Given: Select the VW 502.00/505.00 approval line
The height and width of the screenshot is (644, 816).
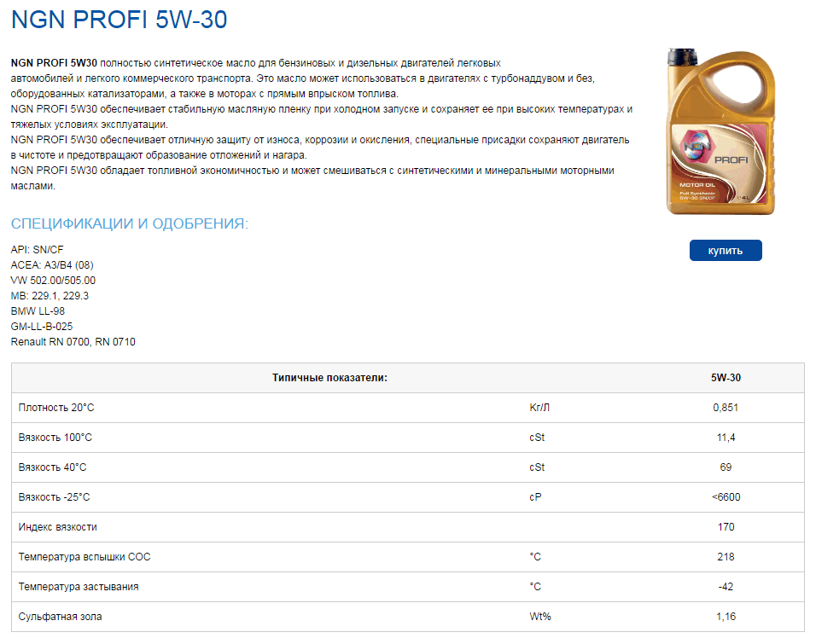Looking at the screenshot, I should (x=53, y=281).
